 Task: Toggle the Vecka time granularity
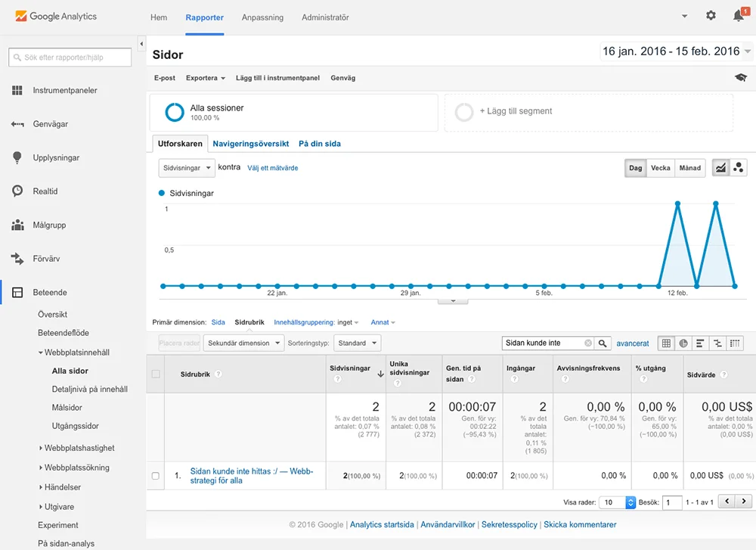pyautogui.click(x=660, y=168)
